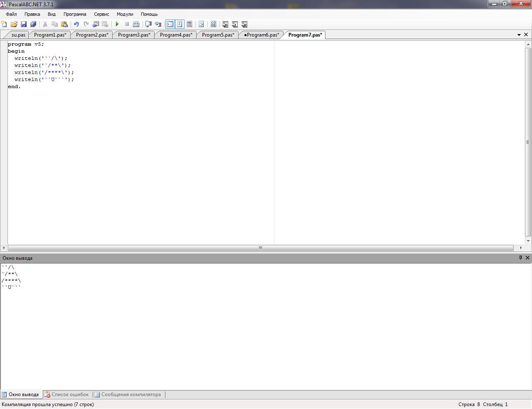Click the D tag toolbar icon
The width and height of the screenshot is (532, 409).
click(225, 24)
